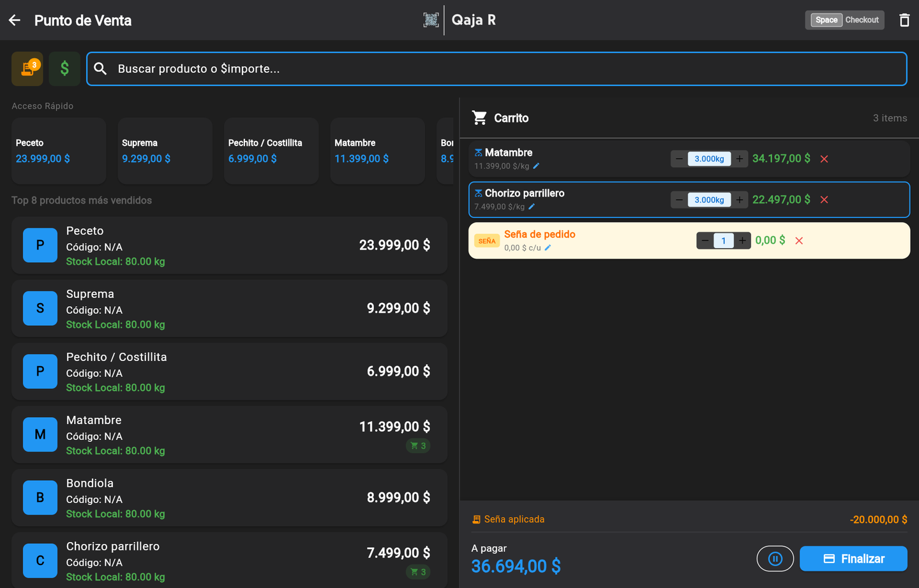Select Matambre quick access card

pyautogui.click(x=378, y=151)
